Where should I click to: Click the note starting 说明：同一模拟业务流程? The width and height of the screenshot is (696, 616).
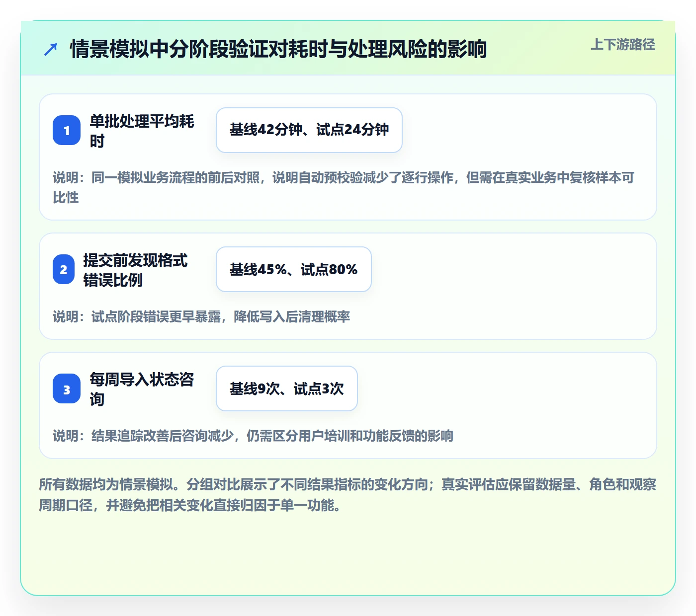pyautogui.click(x=344, y=187)
